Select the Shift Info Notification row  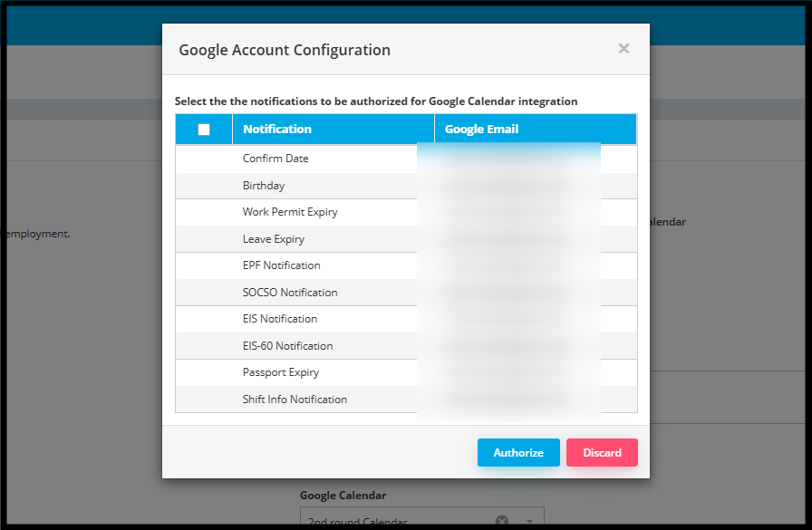(x=406, y=399)
